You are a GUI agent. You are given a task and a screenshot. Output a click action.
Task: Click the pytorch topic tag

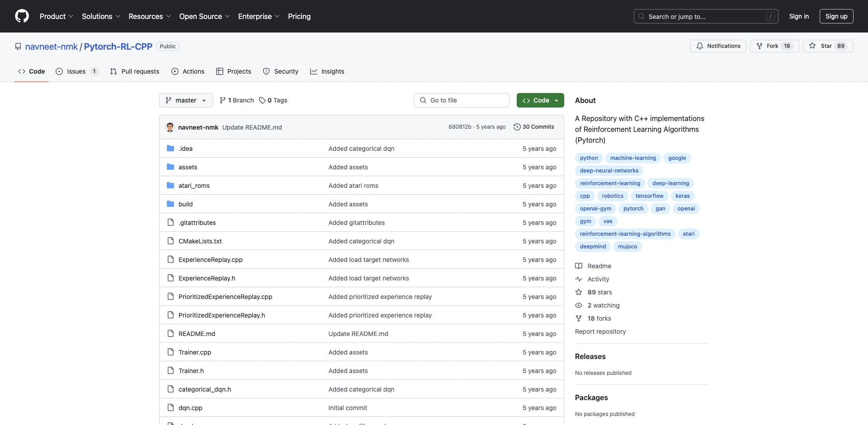tap(633, 209)
